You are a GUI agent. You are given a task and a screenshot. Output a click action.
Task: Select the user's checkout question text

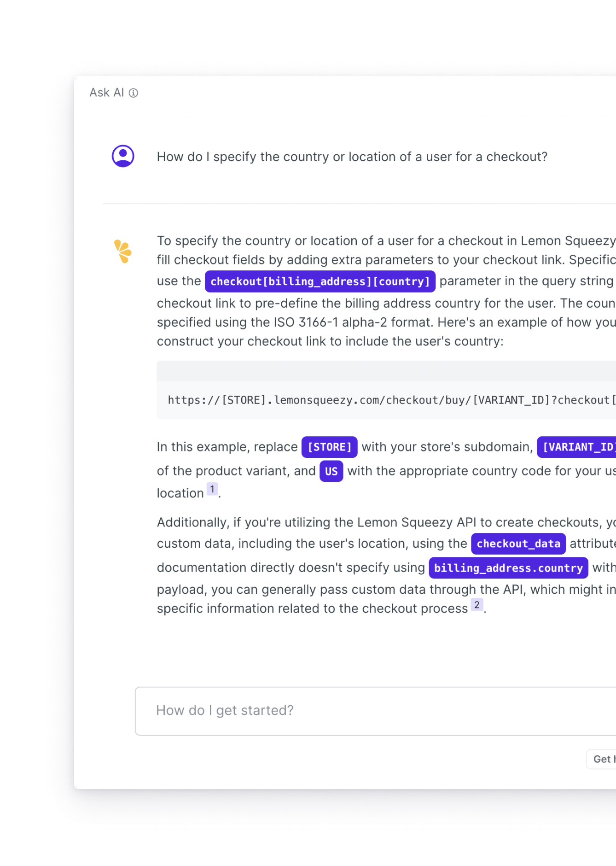(352, 157)
